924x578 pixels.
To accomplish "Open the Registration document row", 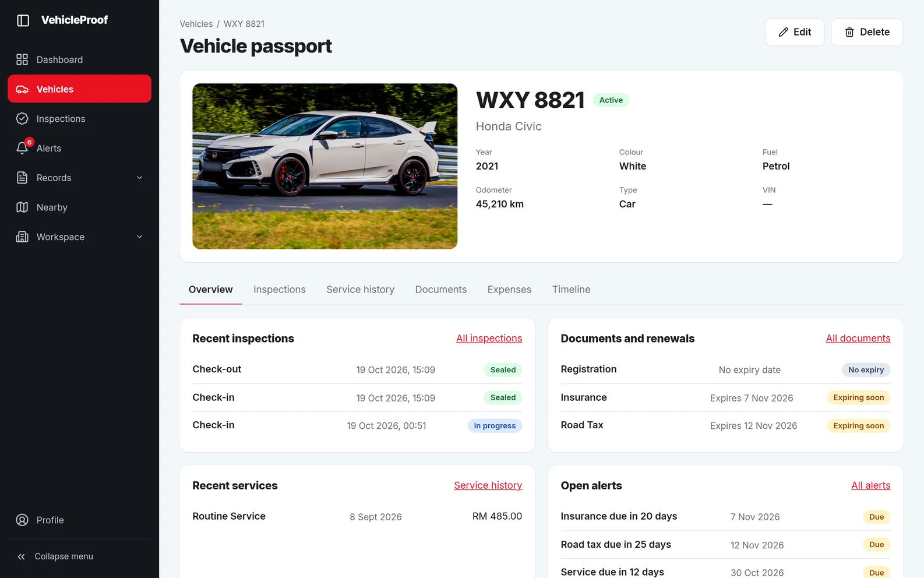I will (x=725, y=369).
